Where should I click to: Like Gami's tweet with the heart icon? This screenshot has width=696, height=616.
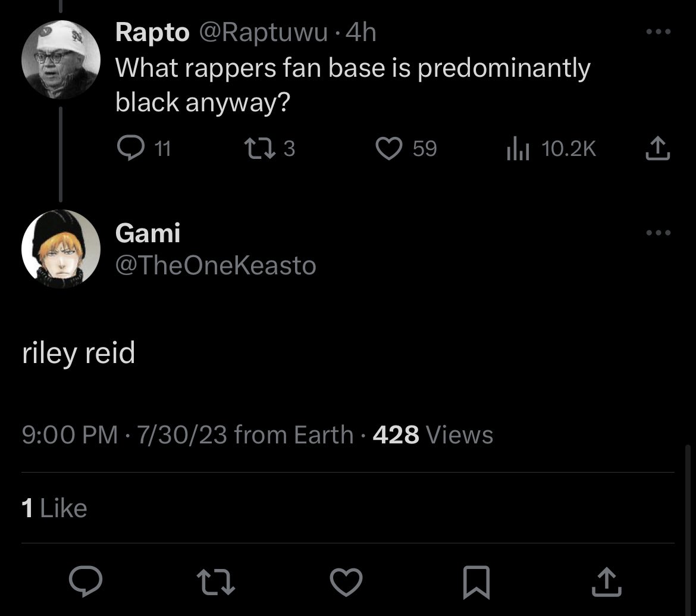346,582
